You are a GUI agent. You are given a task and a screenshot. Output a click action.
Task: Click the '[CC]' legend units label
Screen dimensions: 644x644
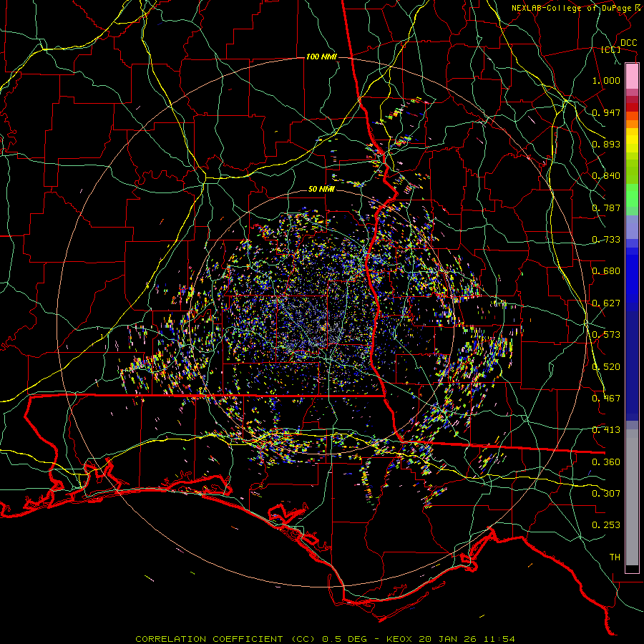click(610, 49)
